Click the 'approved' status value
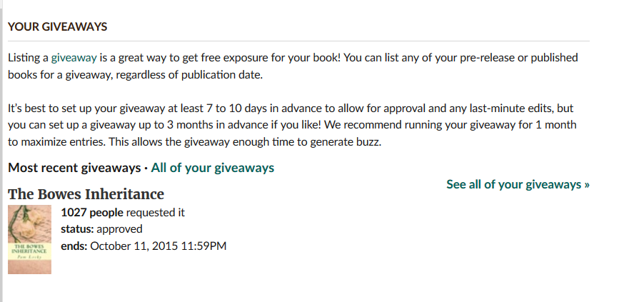The width and height of the screenshot is (644, 302). pos(119,229)
